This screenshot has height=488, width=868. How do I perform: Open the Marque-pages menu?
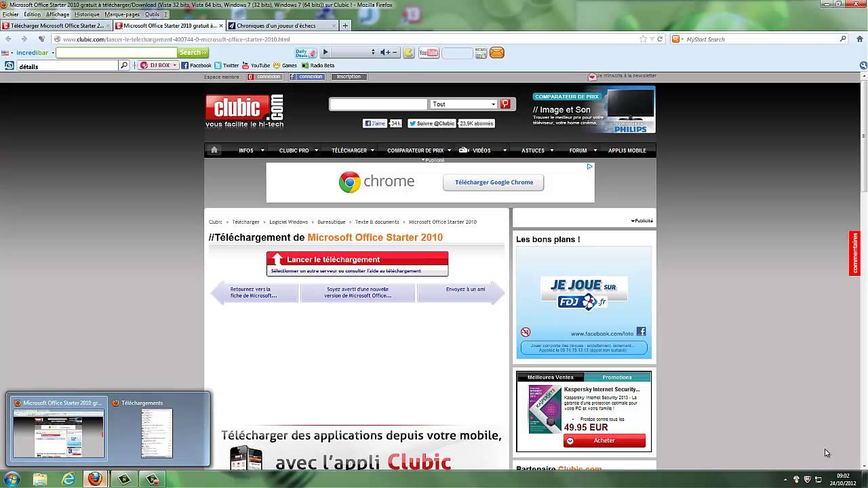coord(122,14)
